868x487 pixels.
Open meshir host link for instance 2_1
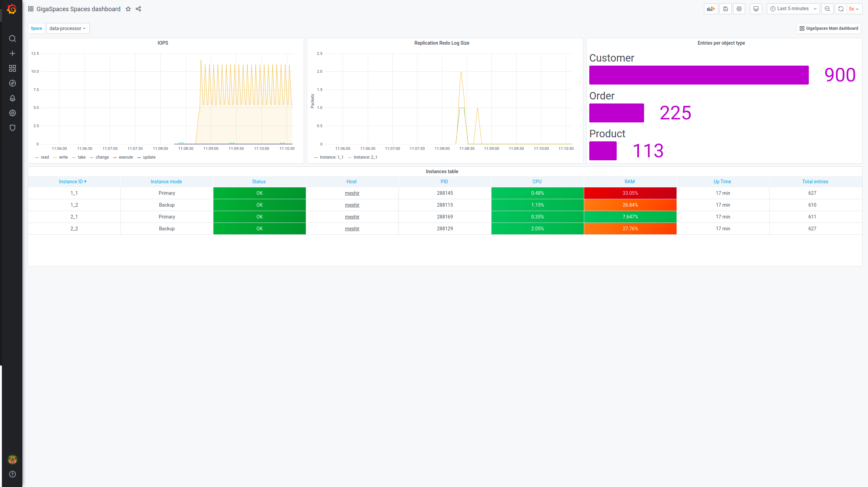pyautogui.click(x=352, y=217)
